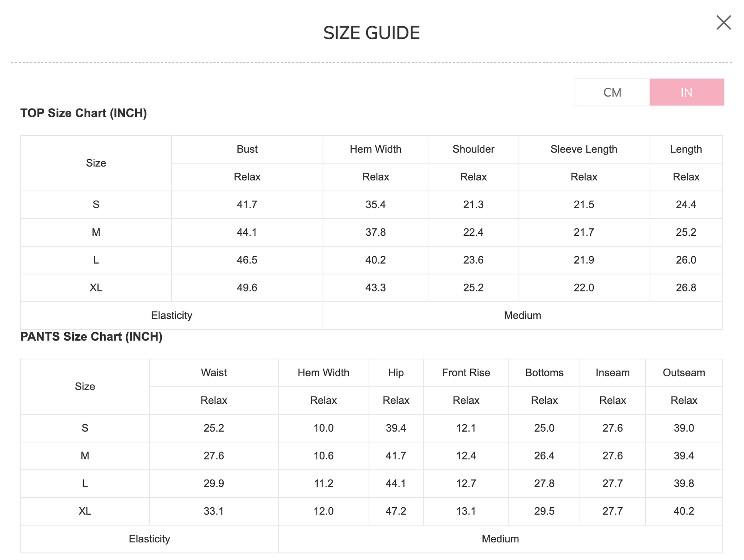This screenshot has height=560, width=744.
Task: Click the TOP Size Chart heading
Action: [x=83, y=113]
